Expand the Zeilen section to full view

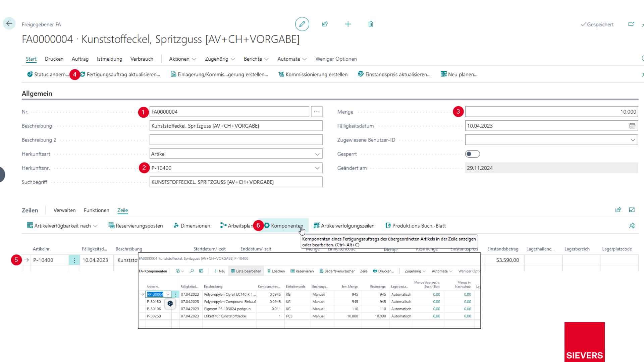pos(632,210)
